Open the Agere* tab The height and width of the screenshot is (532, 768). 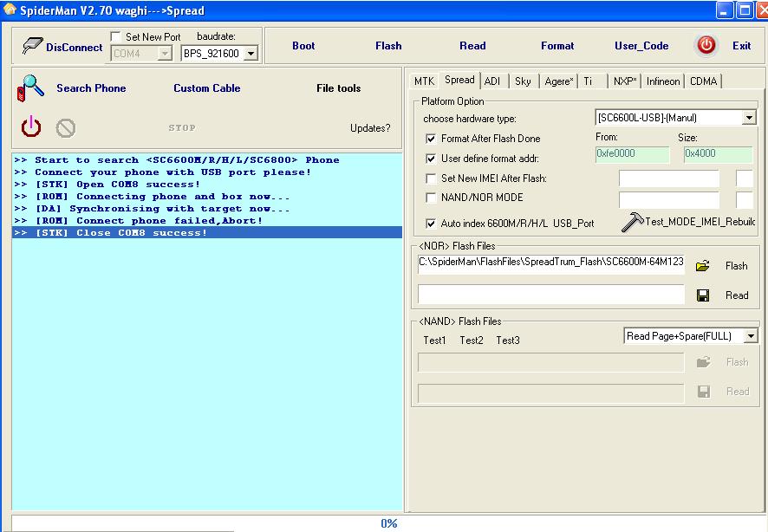point(559,81)
